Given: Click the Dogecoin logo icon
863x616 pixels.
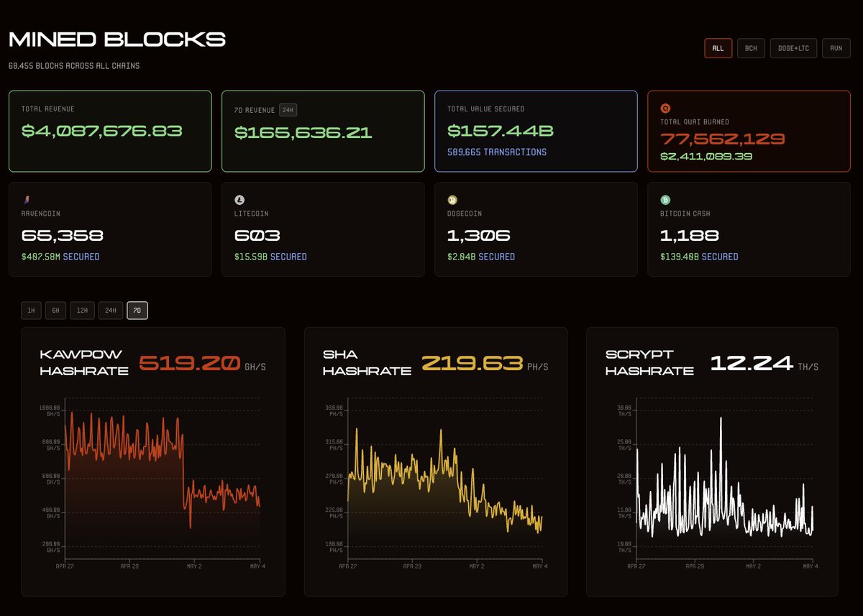Looking at the screenshot, I should [452, 201].
